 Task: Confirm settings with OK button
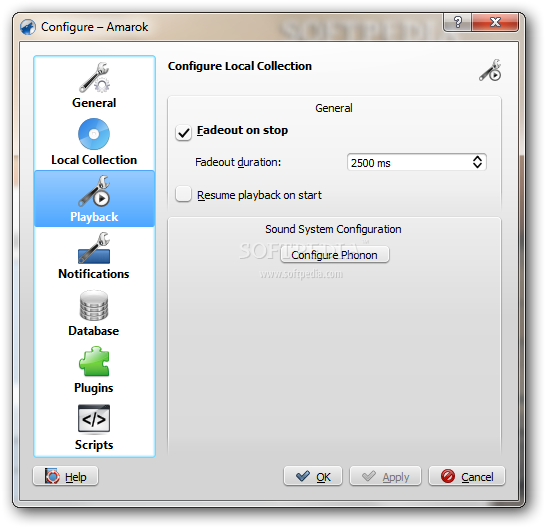(x=313, y=476)
